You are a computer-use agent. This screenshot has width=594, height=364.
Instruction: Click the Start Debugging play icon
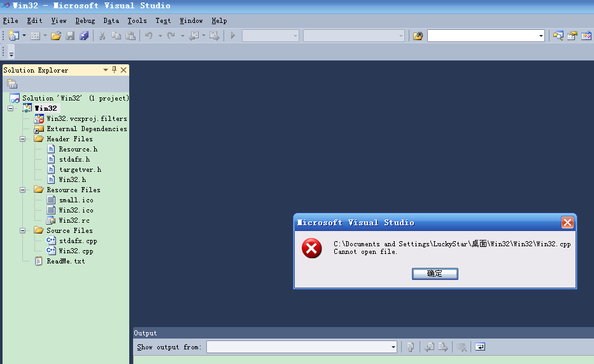(233, 36)
